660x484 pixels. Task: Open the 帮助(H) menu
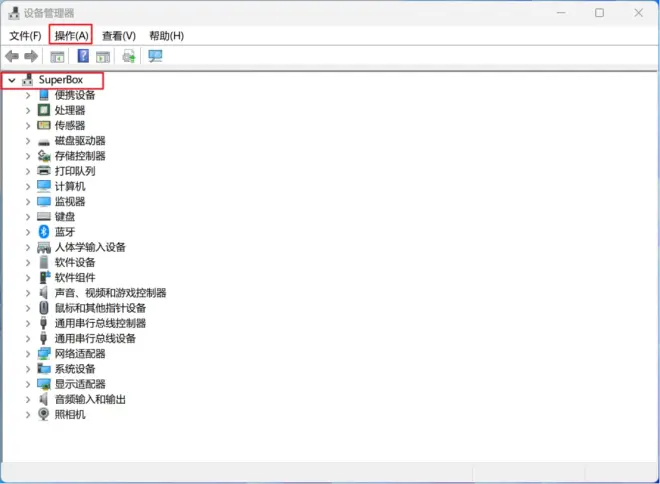click(167, 36)
